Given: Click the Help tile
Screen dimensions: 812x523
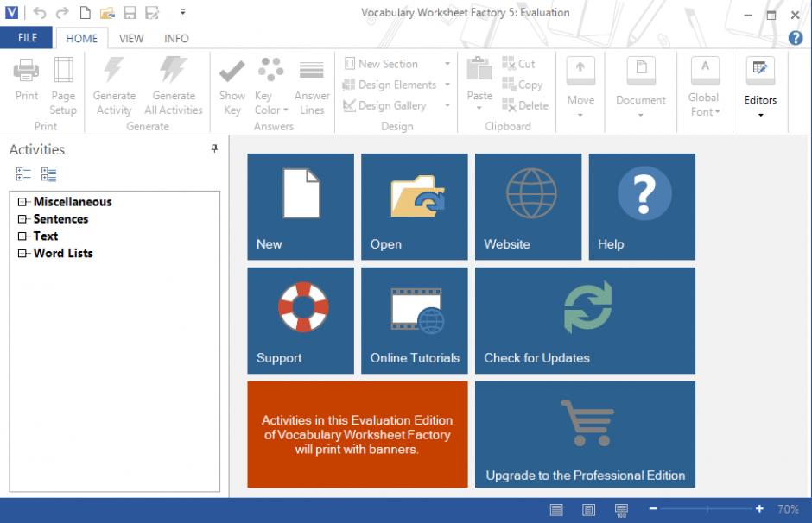Looking at the screenshot, I should point(642,206).
